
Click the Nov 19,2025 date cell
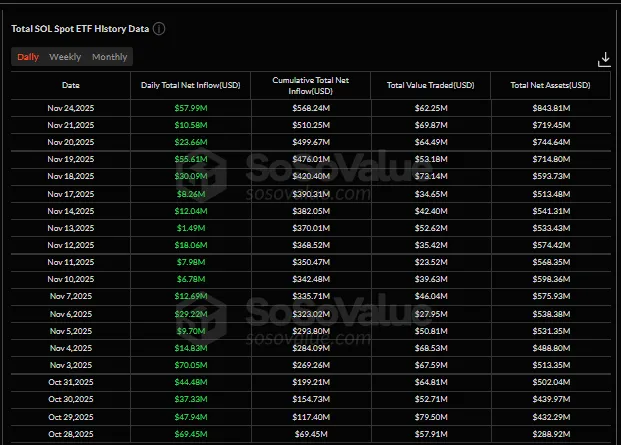pyautogui.click(x=71, y=159)
